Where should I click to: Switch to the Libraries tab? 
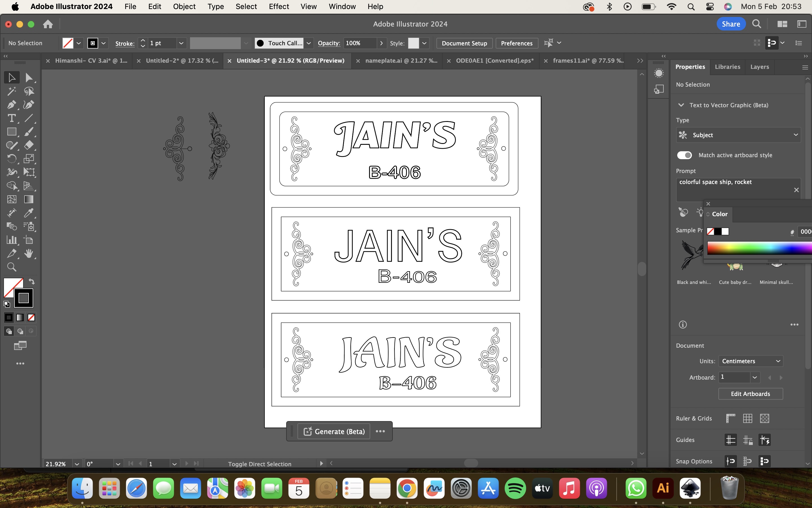pyautogui.click(x=727, y=67)
